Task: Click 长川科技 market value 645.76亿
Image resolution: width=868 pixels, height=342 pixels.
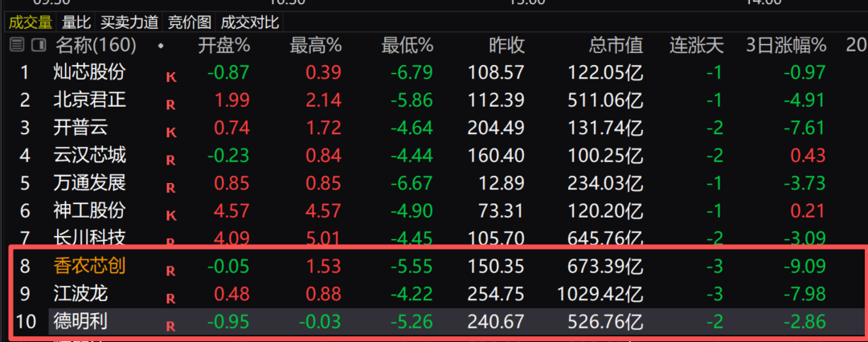Action: click(605, 239)
